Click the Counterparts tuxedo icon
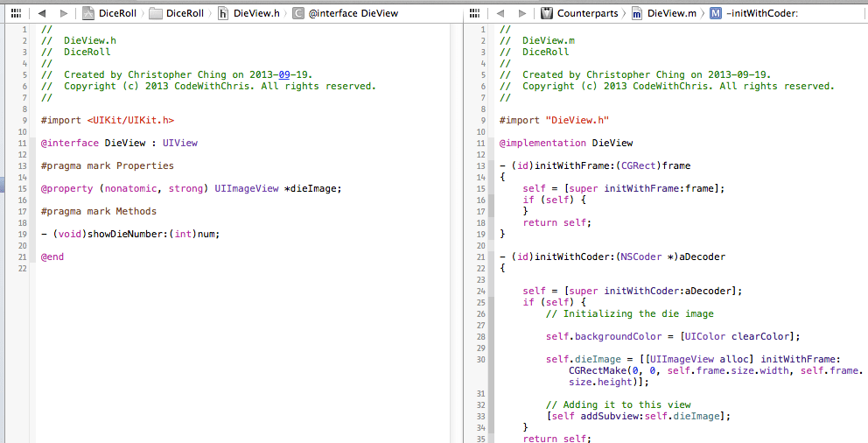Image resolution: width=868 pixels, height=443 pixels. pyautogui.click(x=547, y=13)
